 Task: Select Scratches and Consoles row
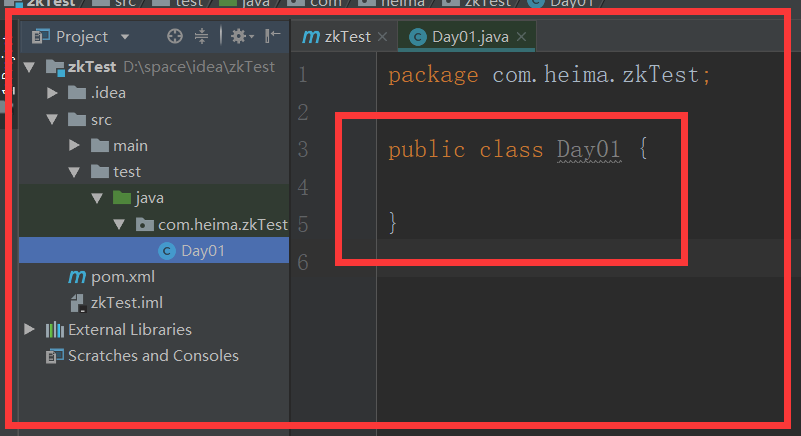click(x=154, y=356)
